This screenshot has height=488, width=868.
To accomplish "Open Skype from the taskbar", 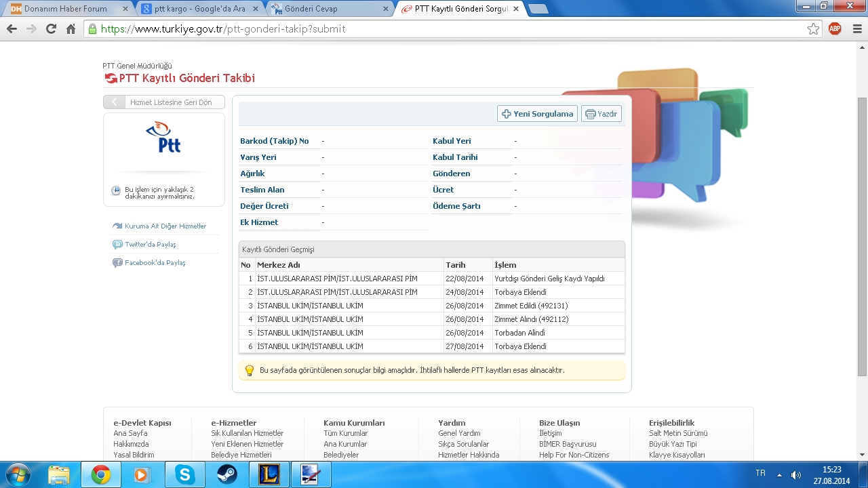I will click(x=184, y=475).
